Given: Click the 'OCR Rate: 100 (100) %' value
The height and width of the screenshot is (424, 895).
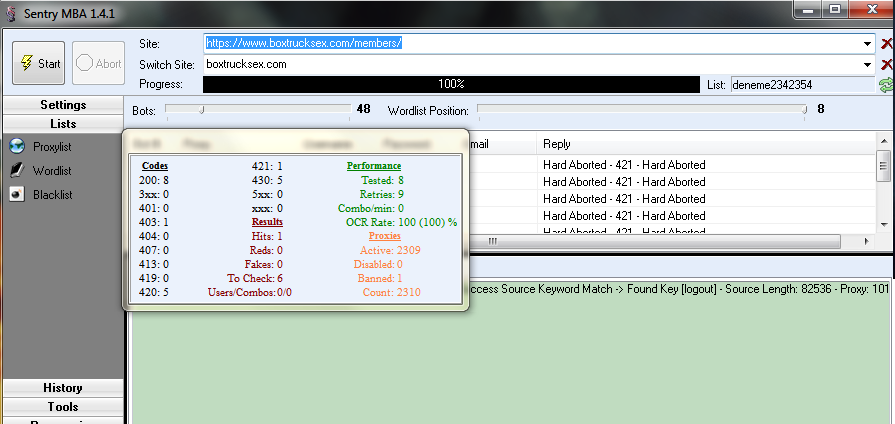Looking at the screenshot, I should click(401, 222).
